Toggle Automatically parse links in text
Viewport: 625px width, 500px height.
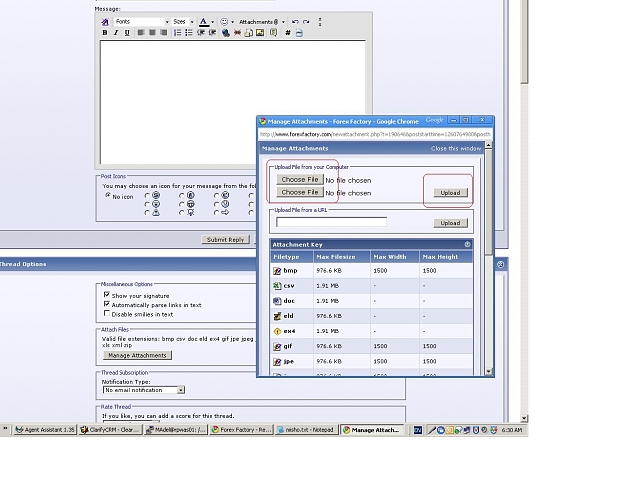point(106,304)
